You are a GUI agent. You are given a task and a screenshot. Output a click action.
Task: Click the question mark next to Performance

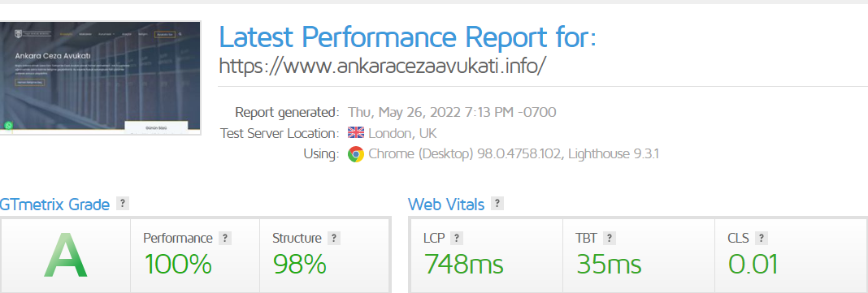225,239
